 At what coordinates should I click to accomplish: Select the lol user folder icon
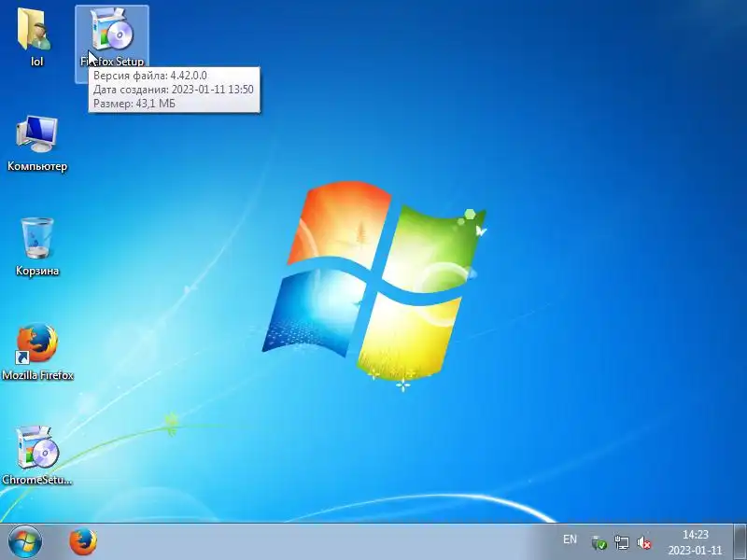(x=35, y=30)
